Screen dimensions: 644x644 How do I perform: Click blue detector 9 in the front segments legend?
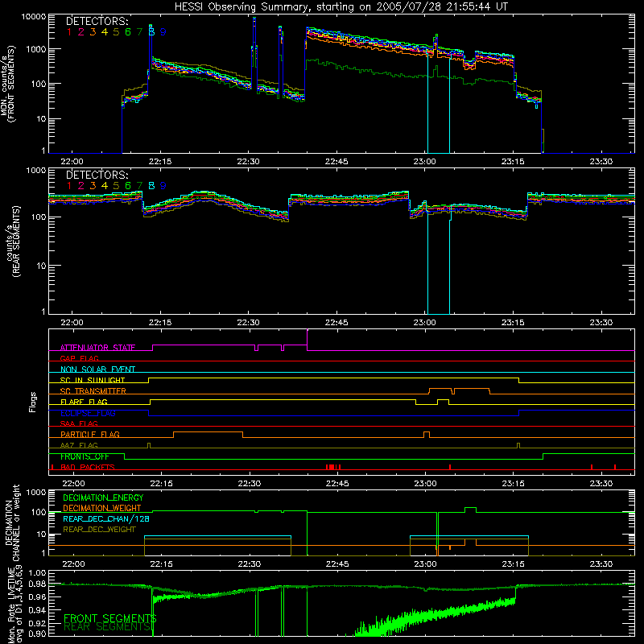163,32
